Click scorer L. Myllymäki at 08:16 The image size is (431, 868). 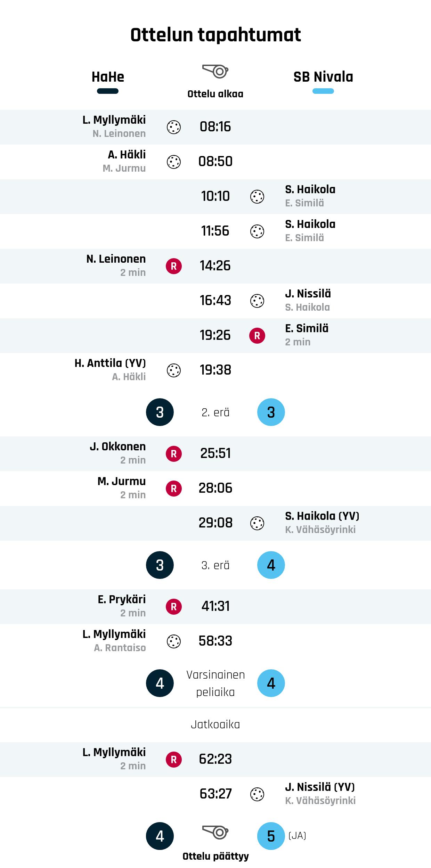click(x=114, y=120)
